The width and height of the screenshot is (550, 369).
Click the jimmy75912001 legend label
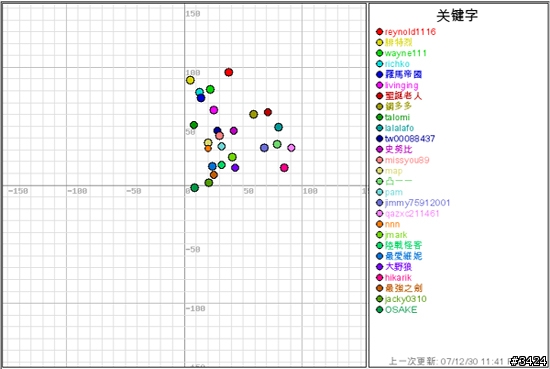pyautogui.click(x=413, y=203)
